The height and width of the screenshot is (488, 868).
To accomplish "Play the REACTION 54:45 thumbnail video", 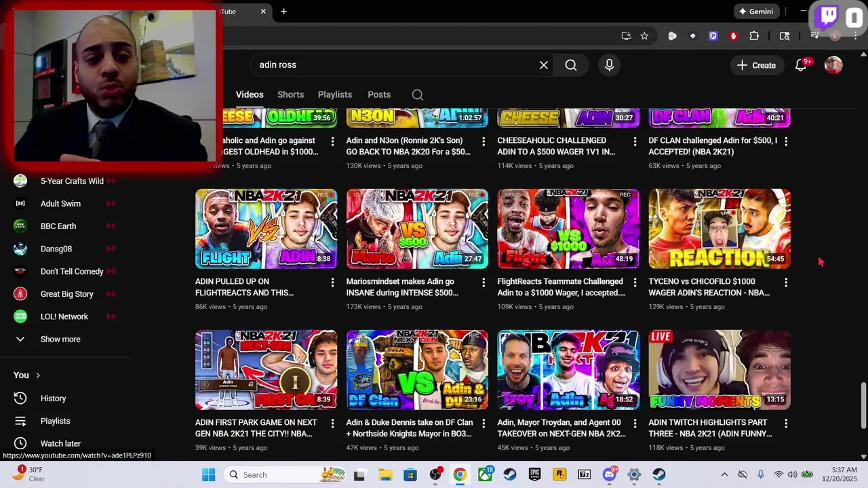I will click(x=719, y=229).
